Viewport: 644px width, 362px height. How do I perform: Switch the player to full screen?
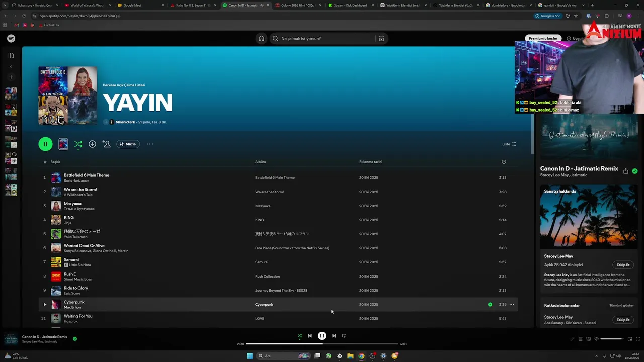pyautogui.click(x=638, y=339)
